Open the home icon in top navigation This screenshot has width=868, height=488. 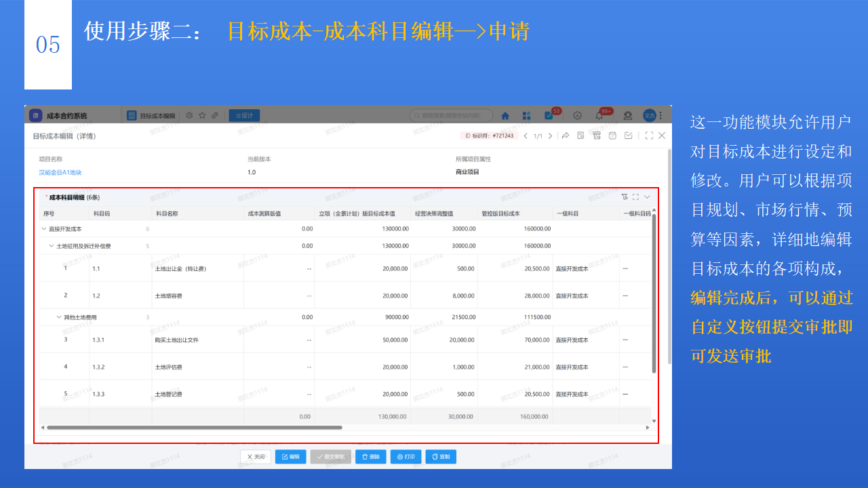point(506,115)
